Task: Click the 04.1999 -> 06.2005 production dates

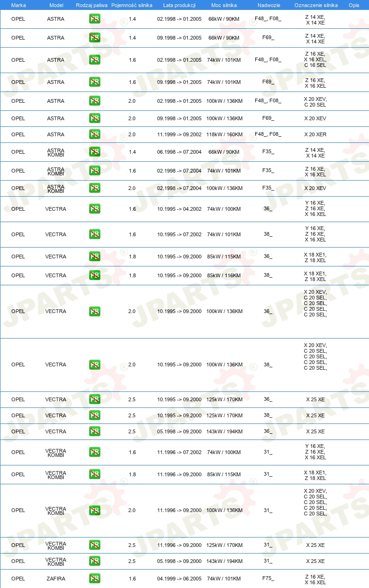Action: 179,579
